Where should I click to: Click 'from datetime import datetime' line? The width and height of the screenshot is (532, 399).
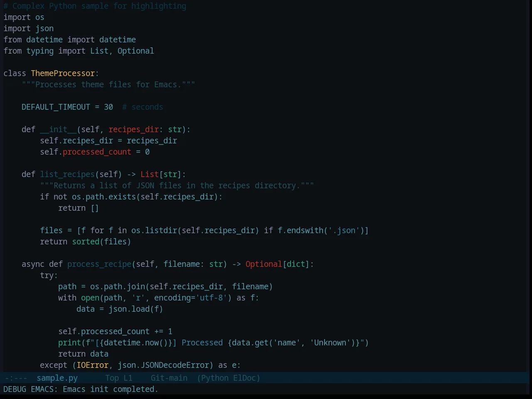click(69, 39)
